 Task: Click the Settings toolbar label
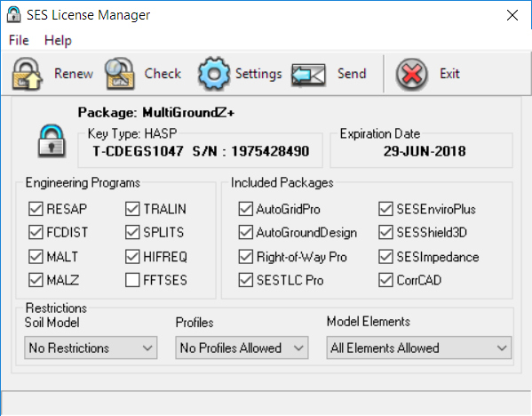click(258, 74)
